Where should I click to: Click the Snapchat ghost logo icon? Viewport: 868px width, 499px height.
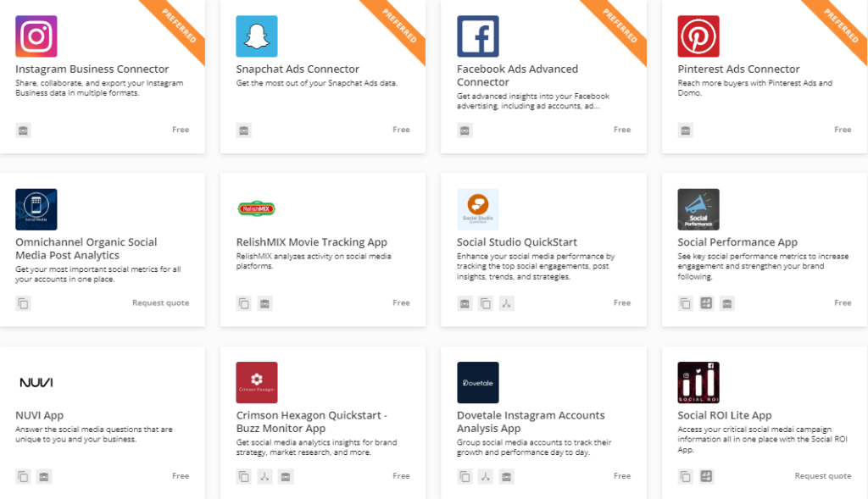pos(257,36)
